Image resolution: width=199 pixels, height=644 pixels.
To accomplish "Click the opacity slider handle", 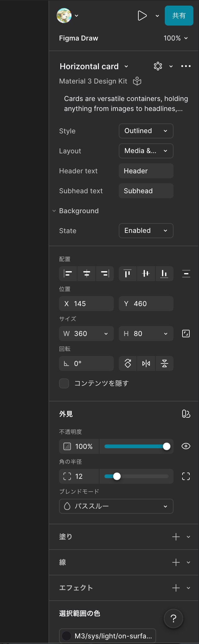I will point(167,446).
